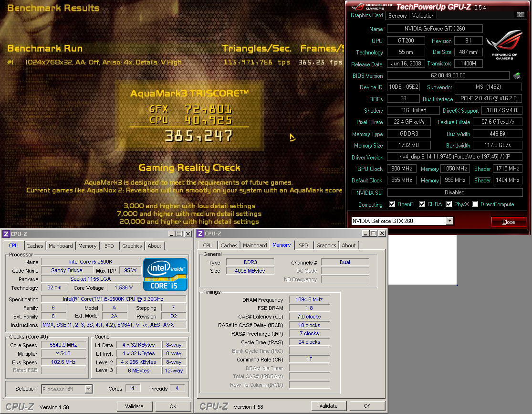Click the GPU Name field NVIDIA GeForce GTX 260

435,29
